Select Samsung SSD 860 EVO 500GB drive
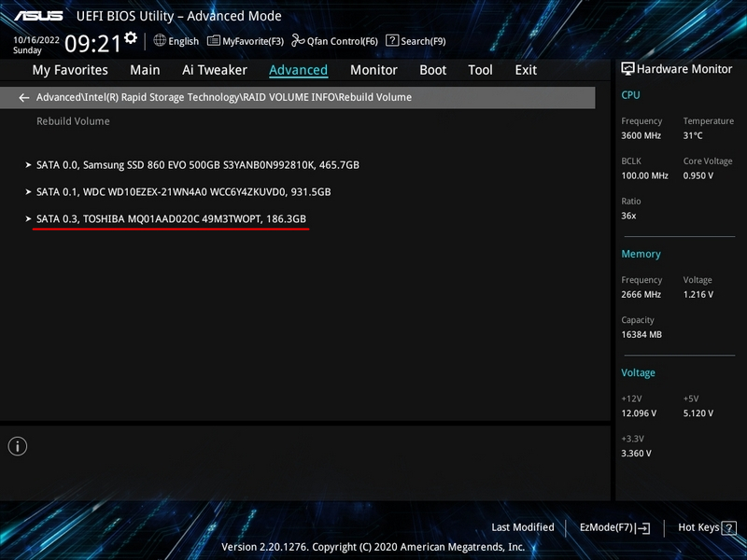Image resolution: width=747 pixels, height=560 pixels. 198,165
